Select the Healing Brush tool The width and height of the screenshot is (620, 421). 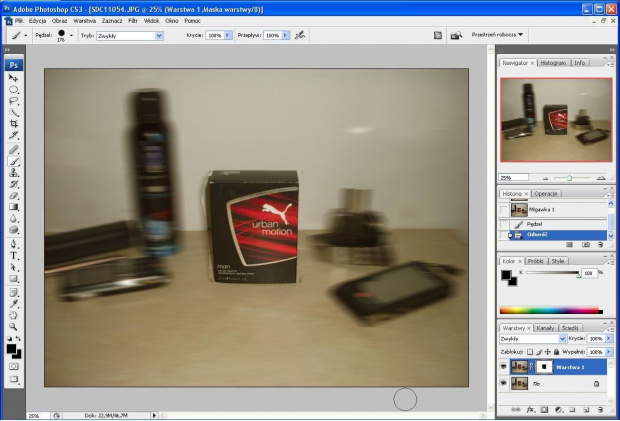pyautogui.click(x=13, y=149)
